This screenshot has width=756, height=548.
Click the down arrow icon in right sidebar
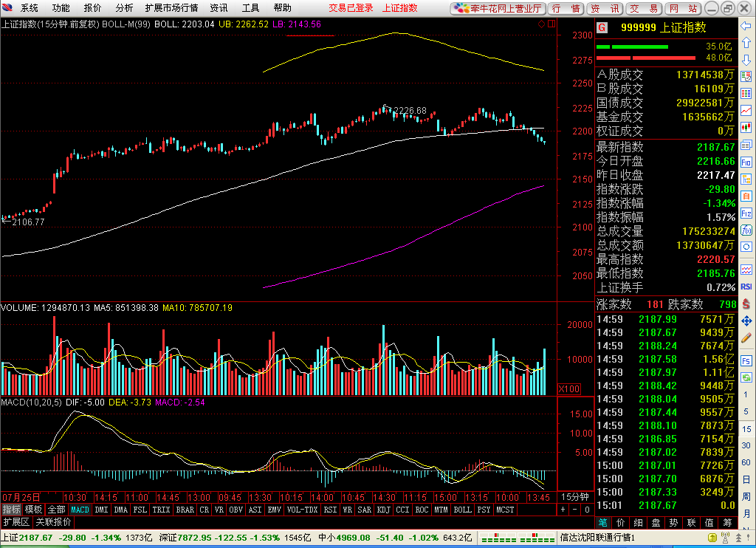pos(746,60)
